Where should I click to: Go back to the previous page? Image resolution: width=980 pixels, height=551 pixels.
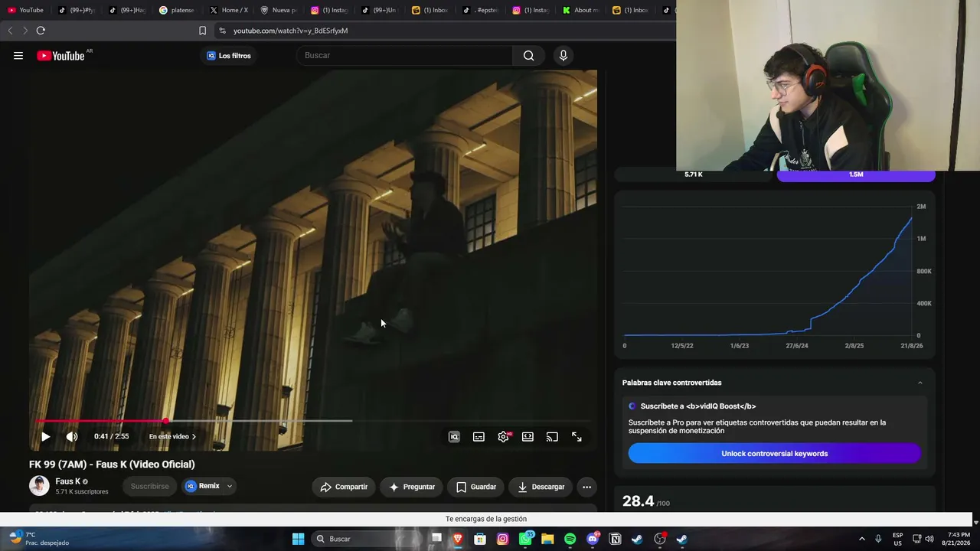(x=10, y=31)
